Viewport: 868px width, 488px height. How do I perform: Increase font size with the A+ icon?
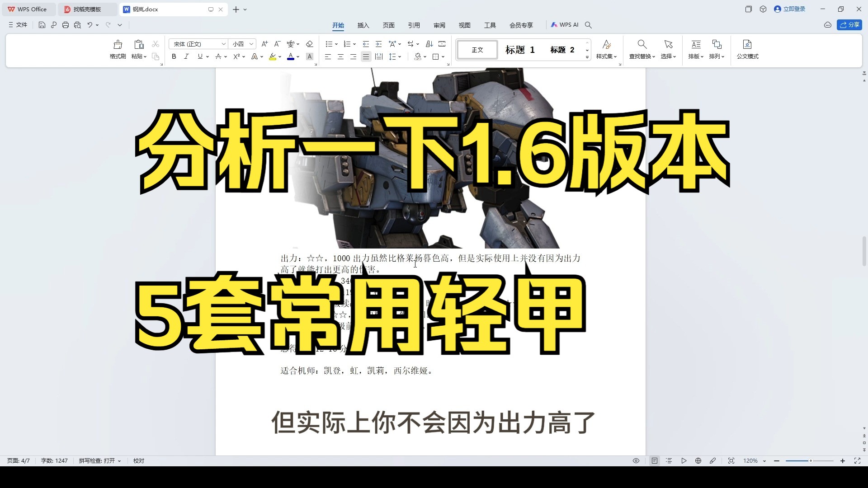coord(265,44)
